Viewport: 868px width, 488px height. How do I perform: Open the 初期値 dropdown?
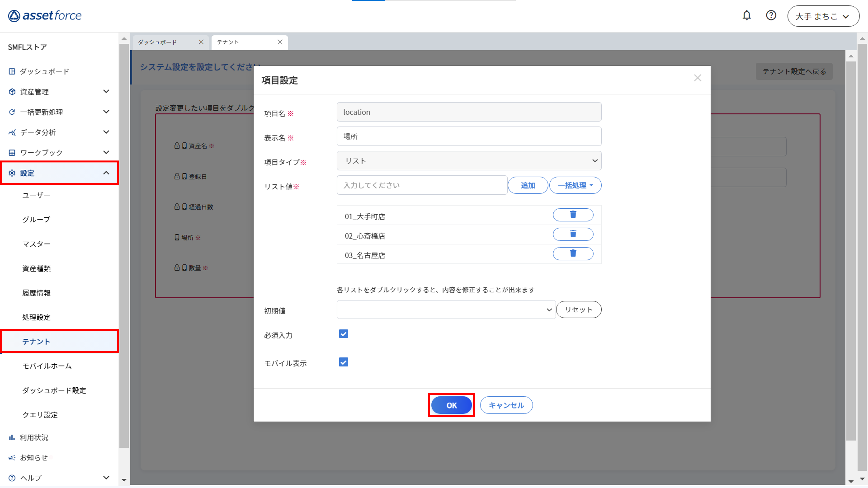pyautogui.click(x=446, y=310)
